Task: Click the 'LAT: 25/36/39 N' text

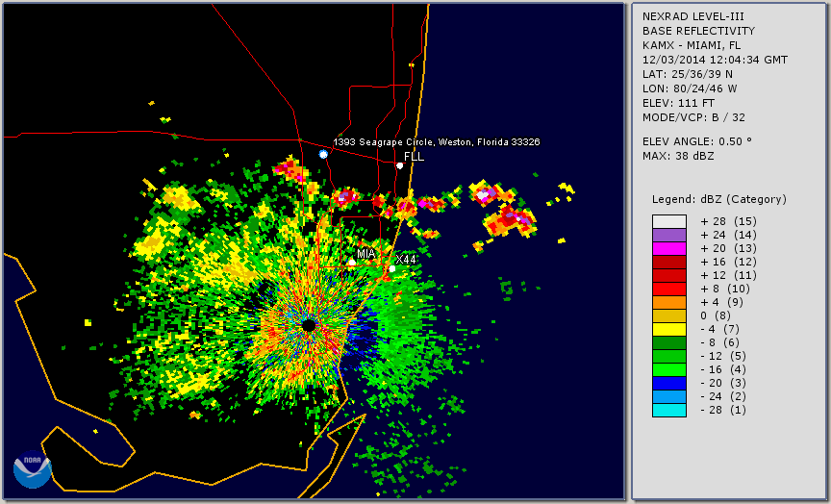Action: click(688, 74)
